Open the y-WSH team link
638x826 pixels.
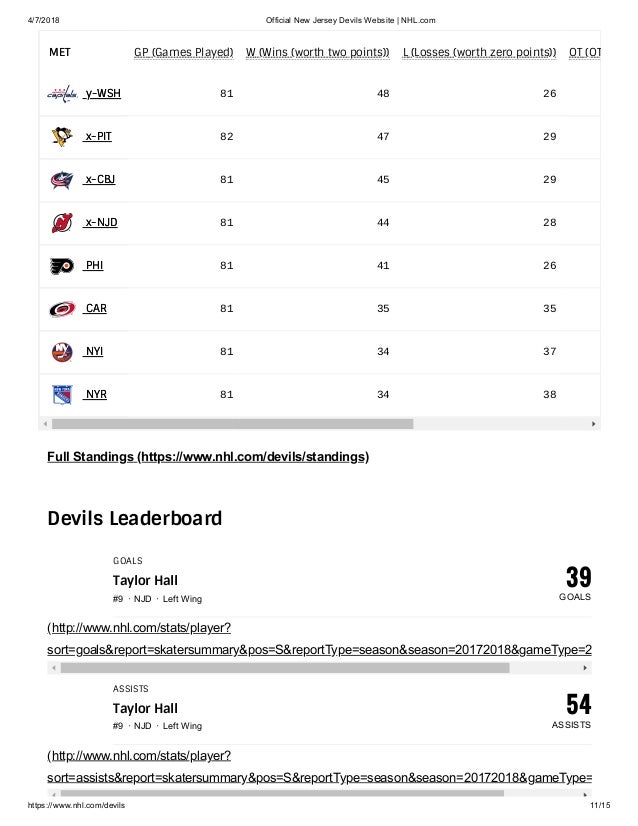pyautogui.click(x=102, y=93)
